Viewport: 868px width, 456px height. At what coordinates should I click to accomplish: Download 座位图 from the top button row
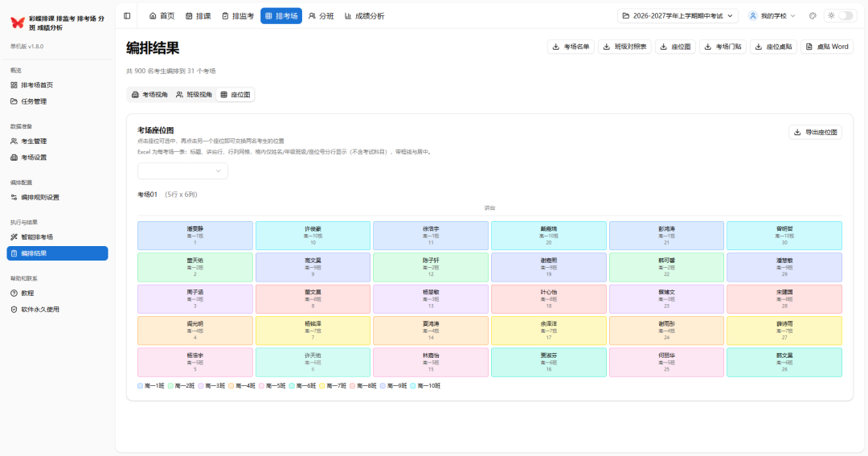click(675, 47)
